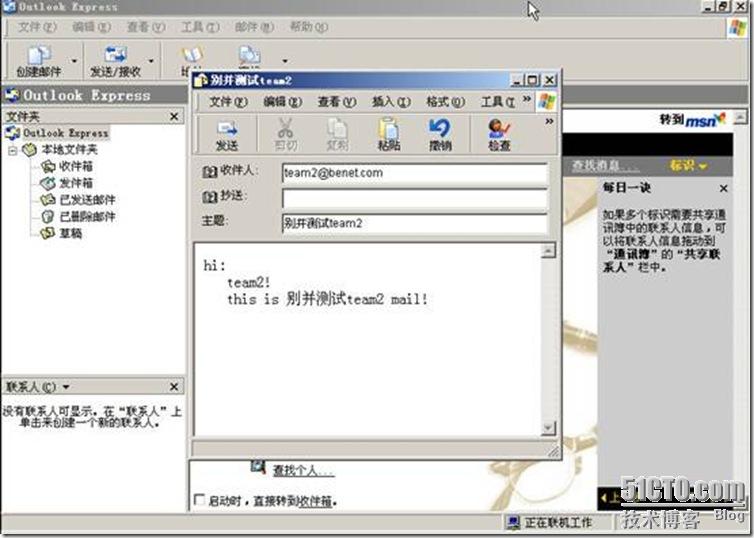Click the Send (发送) button in compose window
The image size is (754, 538).
[227, 135]
